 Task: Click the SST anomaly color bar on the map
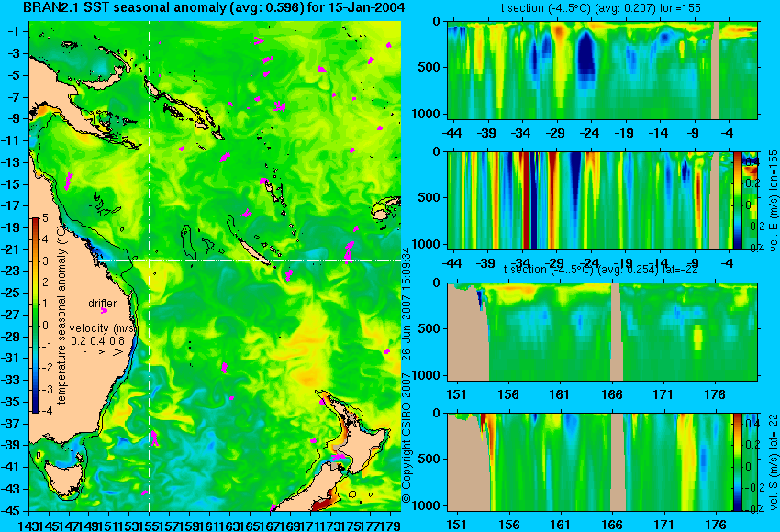36,315
